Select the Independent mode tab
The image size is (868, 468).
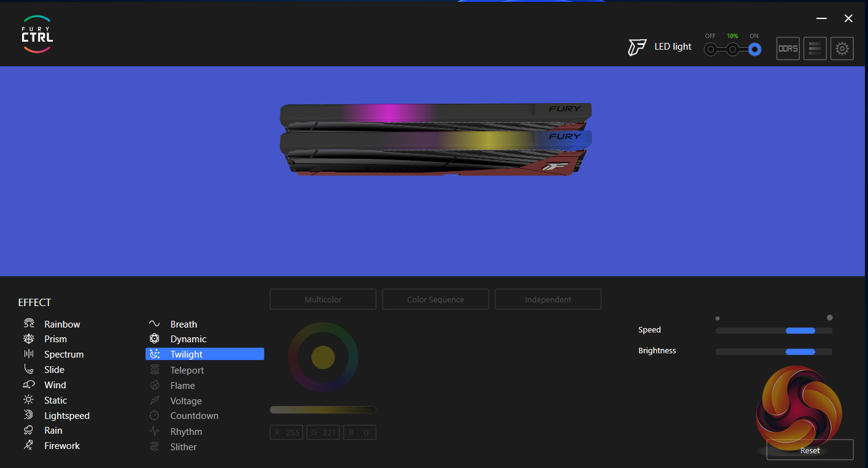[548, 299]
